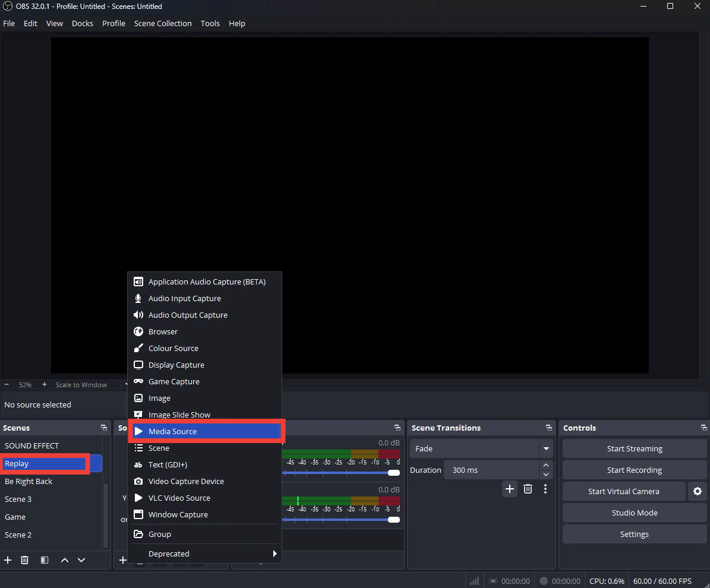Choose Application Audio Capture (BETA) source
Viewport: 710px width, 588px height.
point(204,282)
